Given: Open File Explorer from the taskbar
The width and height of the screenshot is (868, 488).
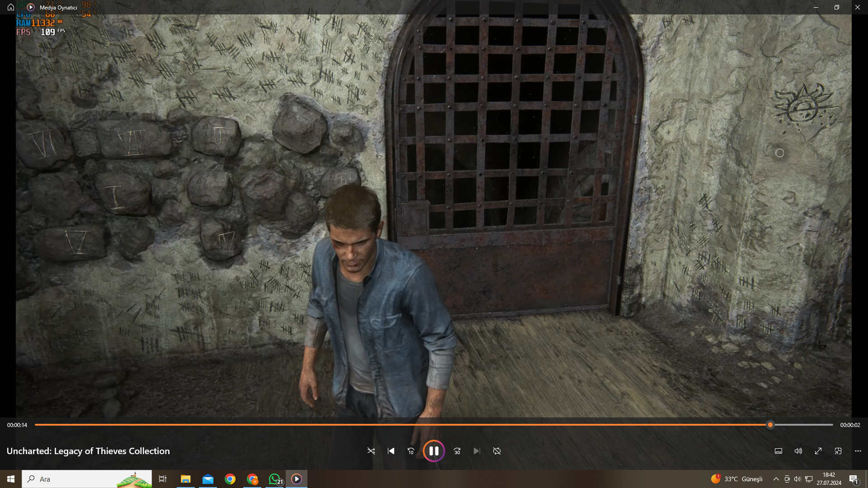Looking at the screenshot, I should point(185,479).
